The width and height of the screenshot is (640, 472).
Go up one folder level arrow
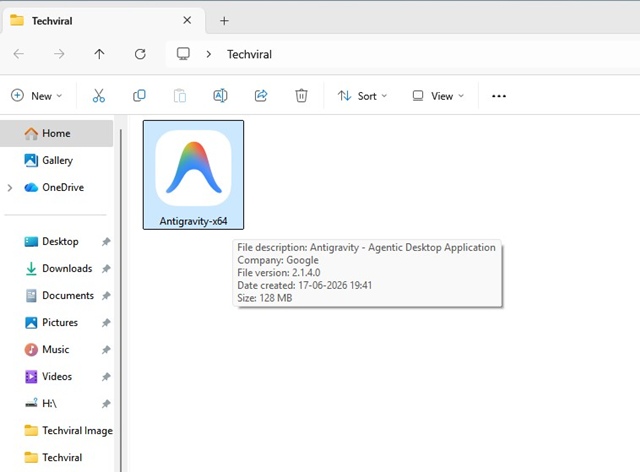point(99,54)
